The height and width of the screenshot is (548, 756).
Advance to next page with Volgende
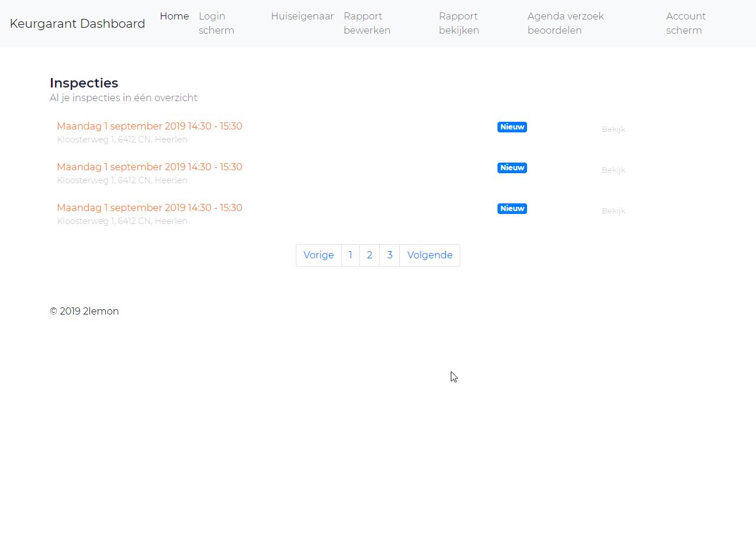click(429, 255)
